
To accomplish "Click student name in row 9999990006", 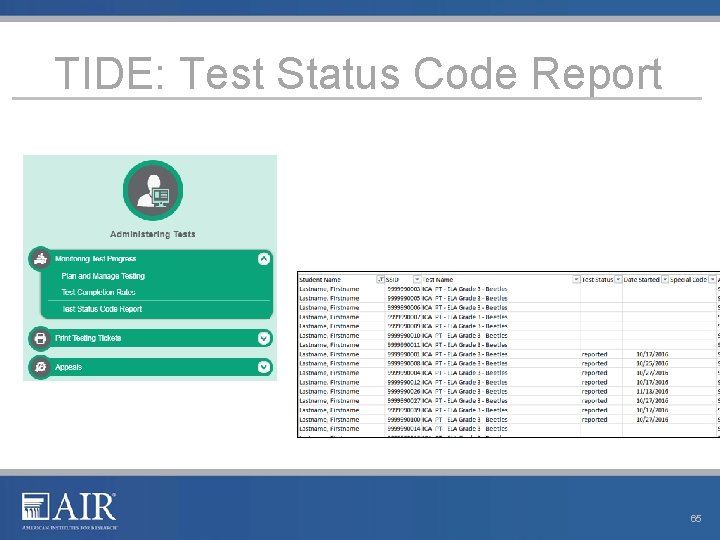I will [329, 308].
